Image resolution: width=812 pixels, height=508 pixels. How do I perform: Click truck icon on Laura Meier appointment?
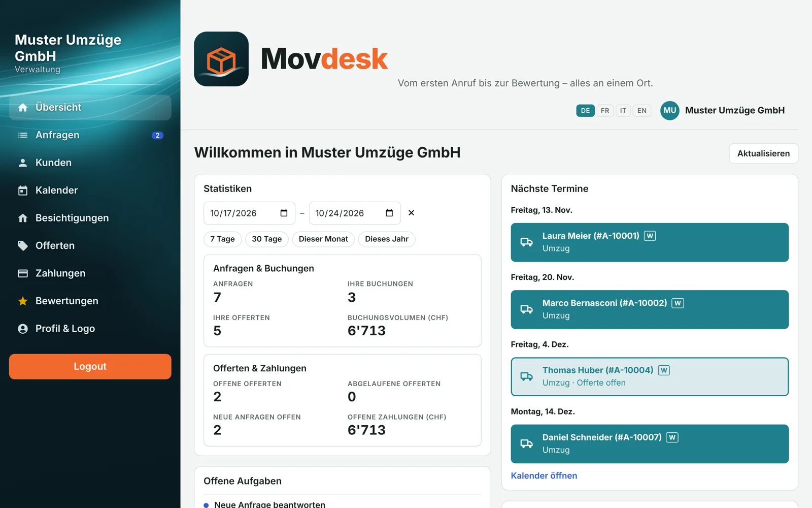point(527,242)
